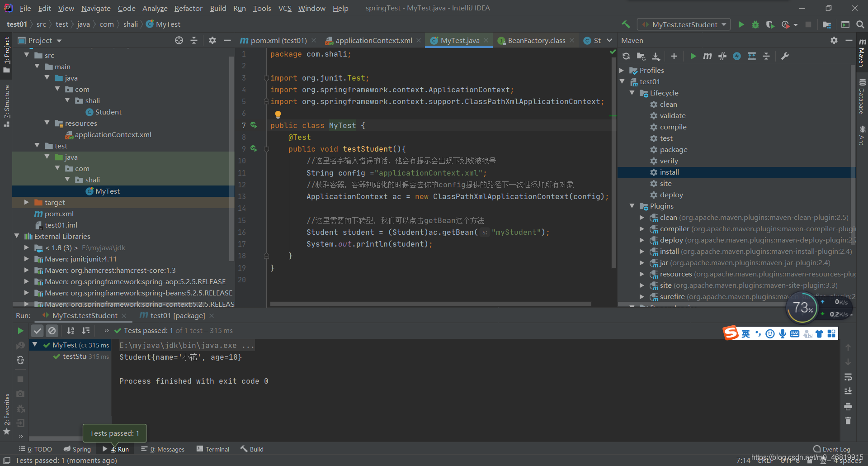The height and width of the screenshot is (466, 868).
Task: Run with coverage from the main toolbar
Action: tap(770, 24)
